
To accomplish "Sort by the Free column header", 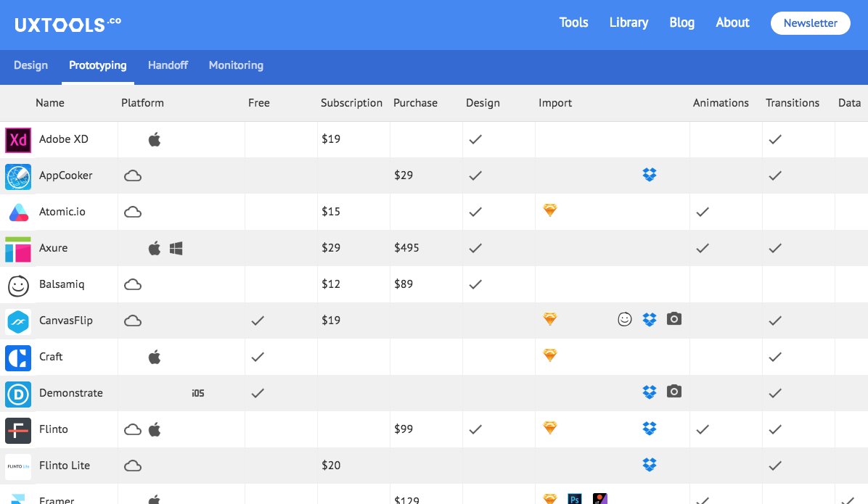I will pos(258,103).
